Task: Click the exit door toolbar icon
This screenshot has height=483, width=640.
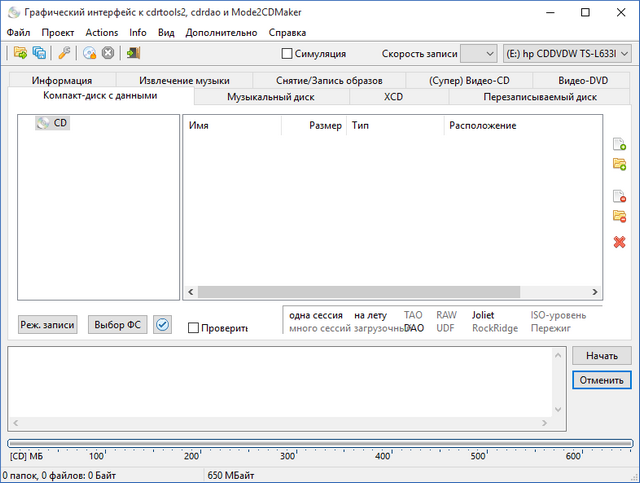Action: tap(133, 53)
